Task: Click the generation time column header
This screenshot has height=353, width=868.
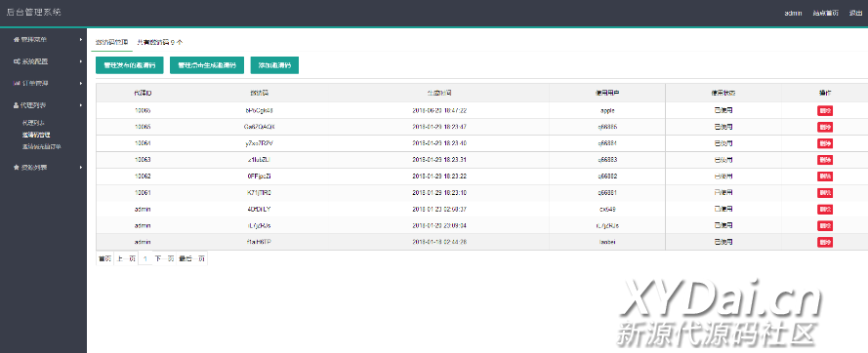Action: (x=439, y=93)
